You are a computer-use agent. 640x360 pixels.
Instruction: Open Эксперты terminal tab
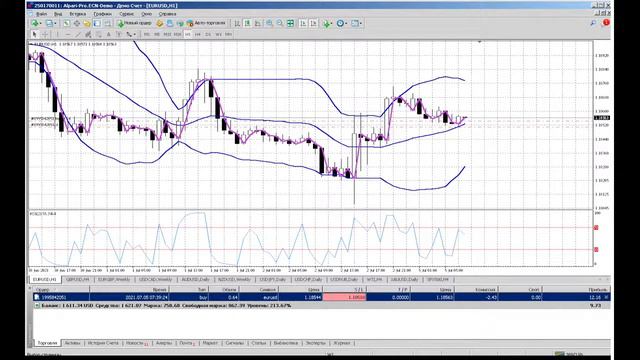316,343
